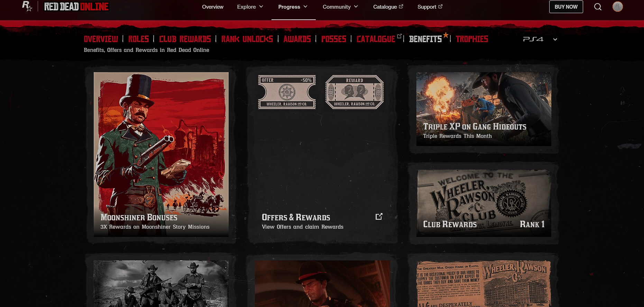Screen dimensions: 644x307
Task: Expand the Progress menu
Action: coord(293,7)
